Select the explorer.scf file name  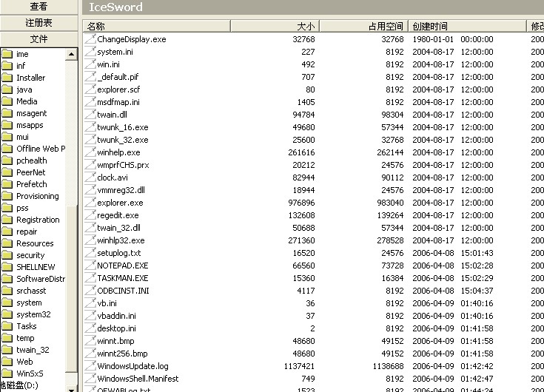(118, 89)
